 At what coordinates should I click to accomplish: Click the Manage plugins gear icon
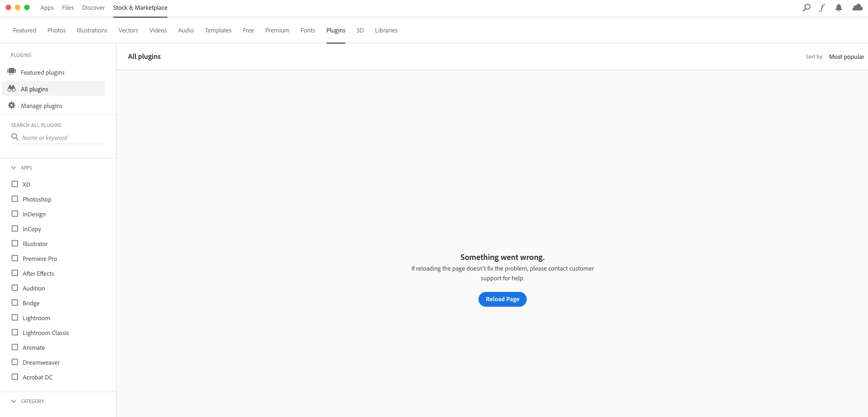(x=12, y=105)
